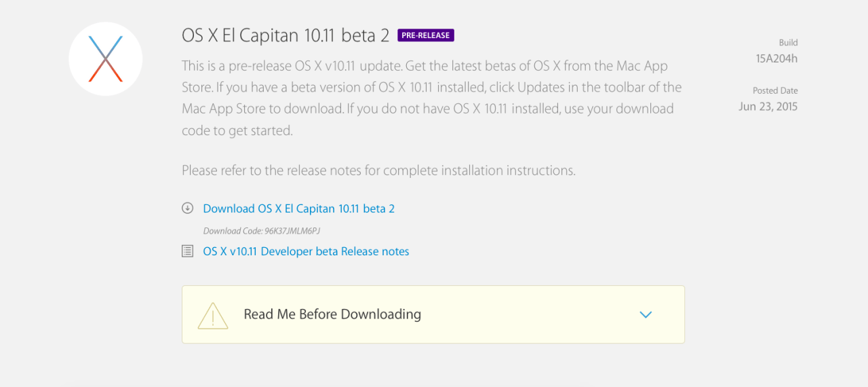
Task: Click the yellow warning triangle icon
Action: 212,315
